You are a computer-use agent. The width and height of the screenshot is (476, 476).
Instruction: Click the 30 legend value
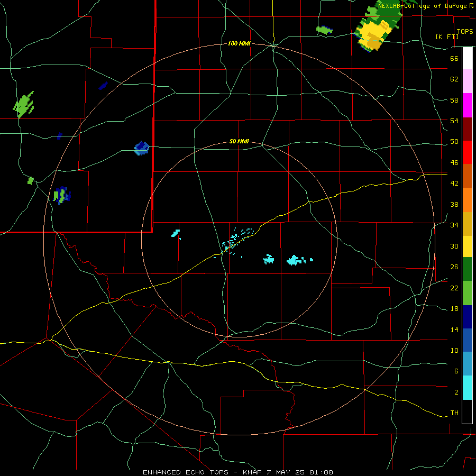tap(454, 246)
